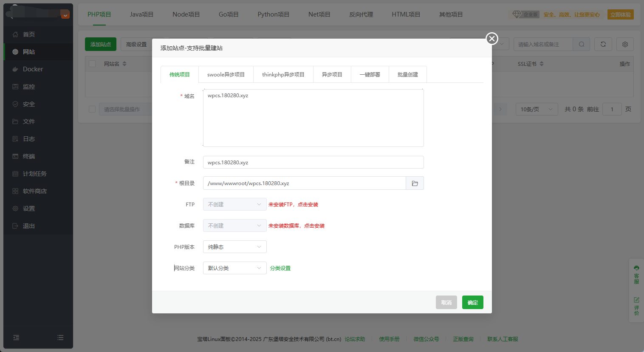Click the 客服 customer service icon
The height and width of the screenshot is (352, 644).
pos(636,274)
